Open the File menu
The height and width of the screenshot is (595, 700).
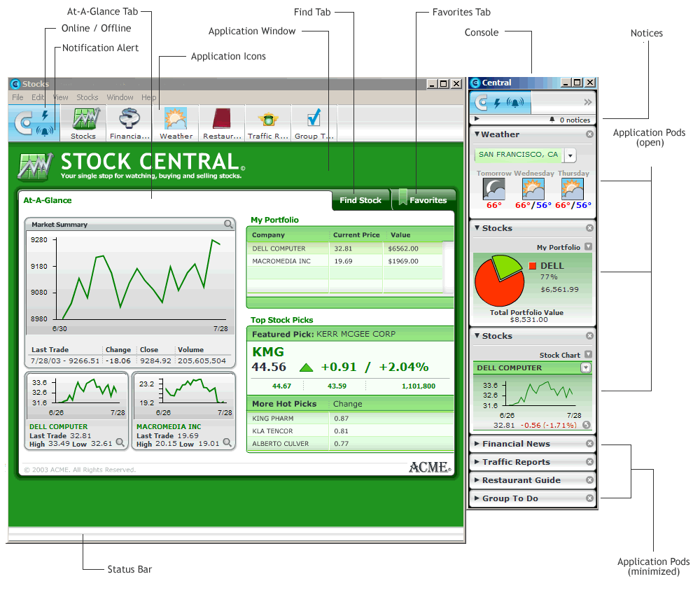pyautogui.click(x=18, y=97)
